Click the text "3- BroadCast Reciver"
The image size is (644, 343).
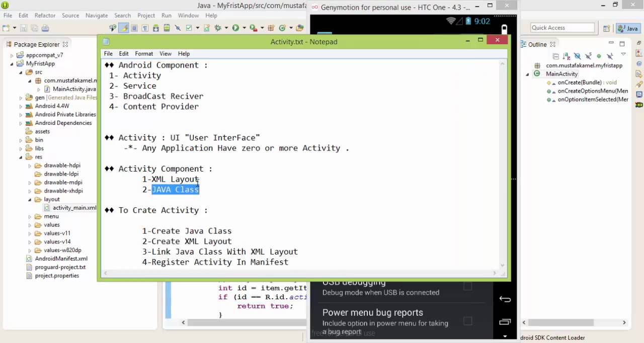tap(156, 96)
